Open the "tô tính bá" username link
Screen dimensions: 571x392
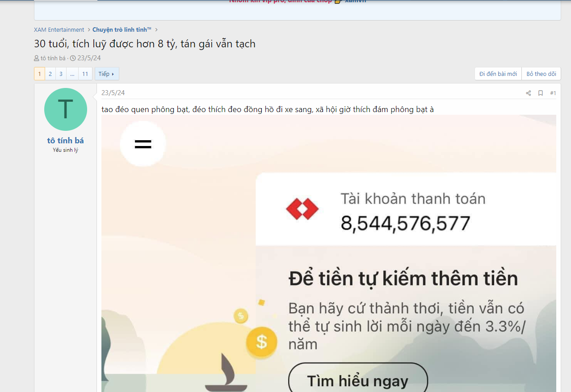pos(65,140)
